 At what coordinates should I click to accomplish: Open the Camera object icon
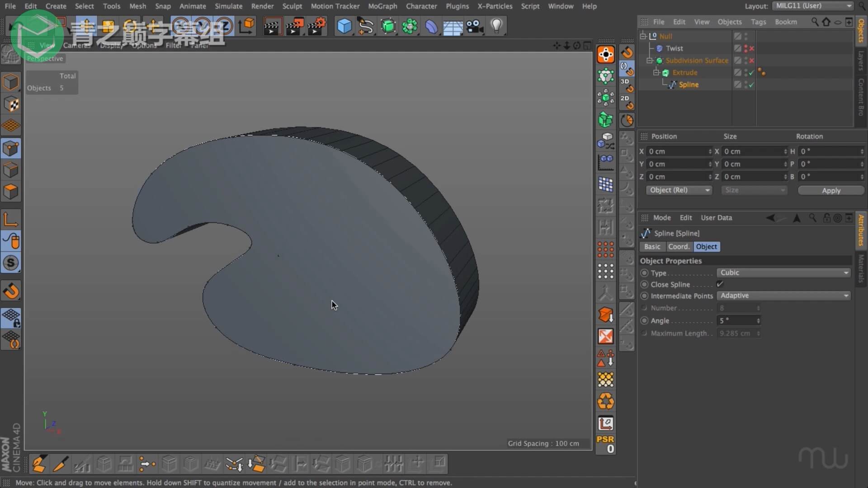(475, 26)
